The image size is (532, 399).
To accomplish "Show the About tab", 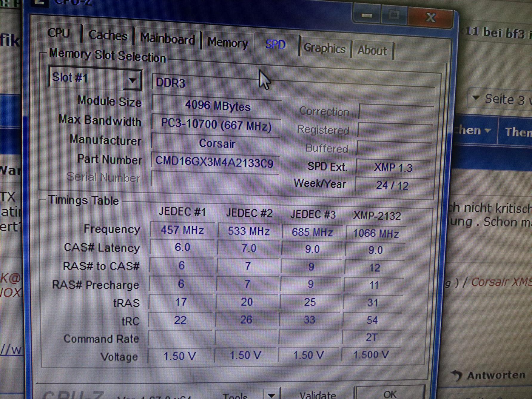I will click(x=372, y=50).
